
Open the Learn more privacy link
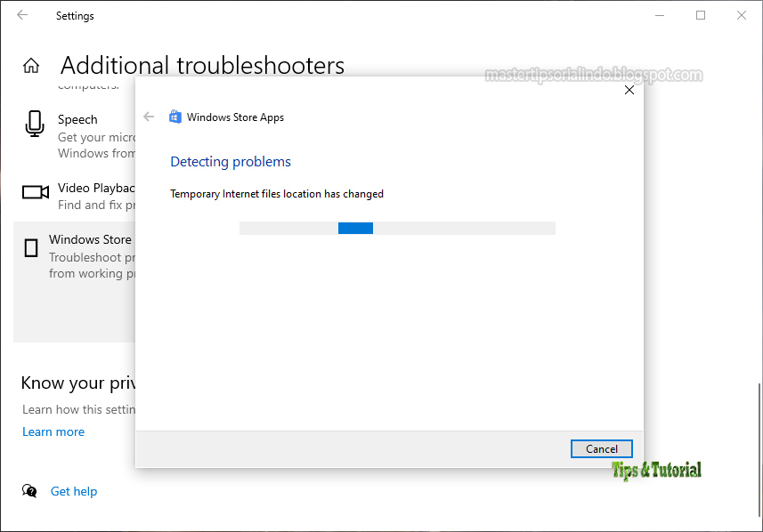(53, 431)
